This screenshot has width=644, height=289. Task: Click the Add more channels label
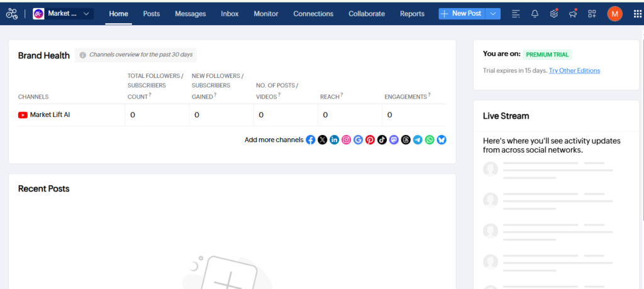pos(274,140)
